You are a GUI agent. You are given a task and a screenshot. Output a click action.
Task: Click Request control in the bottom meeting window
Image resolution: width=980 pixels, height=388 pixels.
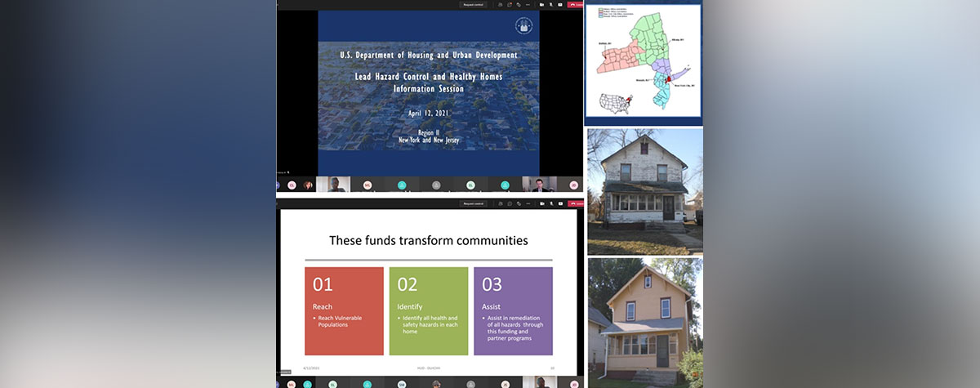pos(474,203)
